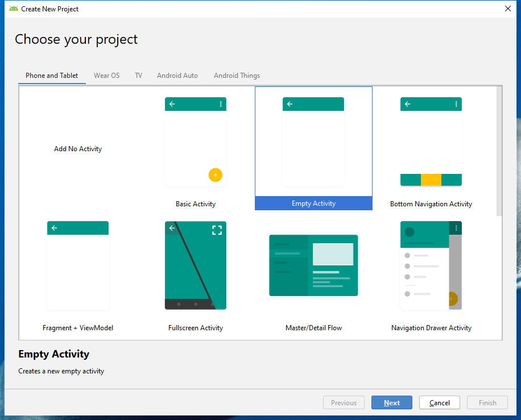Switch to the Android Auto tab
This screenshot has width=521, height=420.
(x=177, y=75)
